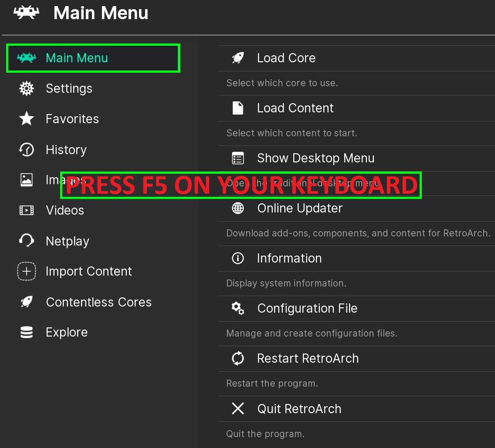This screenshot has height=448, width=495.
Task: Select the Load Core option
Action: pos(357,58)
